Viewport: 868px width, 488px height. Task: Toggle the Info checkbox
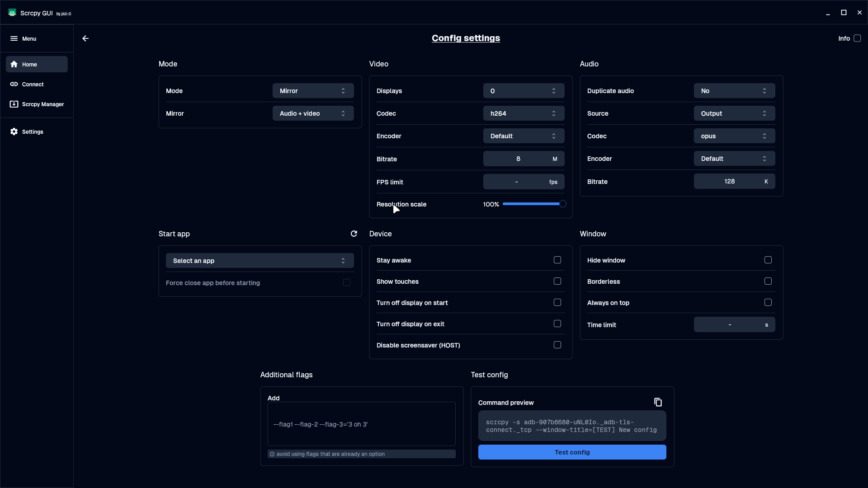coord(857,38)
